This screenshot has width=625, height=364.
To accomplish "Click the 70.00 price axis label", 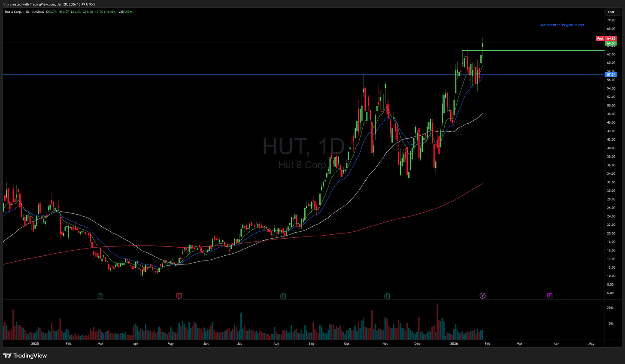I will pyautogui.click(x=611, y=20).
